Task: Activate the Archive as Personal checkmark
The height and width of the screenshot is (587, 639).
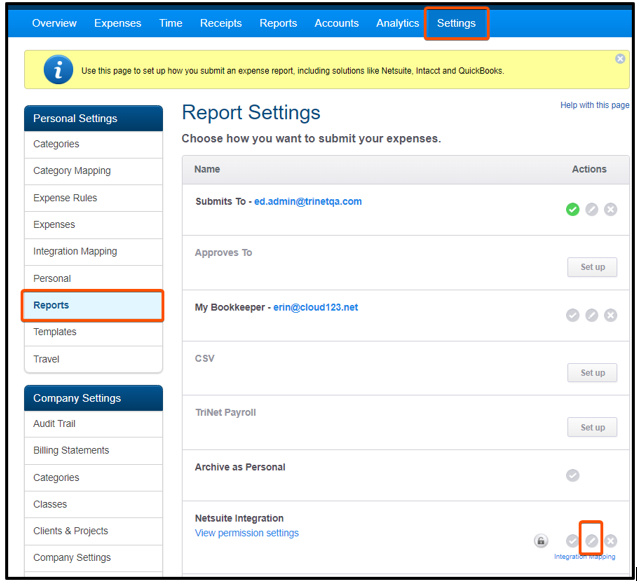Action: (573, 475)
